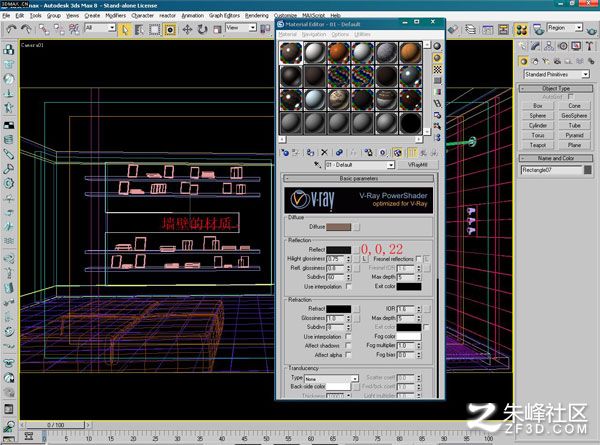Activate the Select and Move tool
Screen dimensions: 600x445
(x=187, y=29)
